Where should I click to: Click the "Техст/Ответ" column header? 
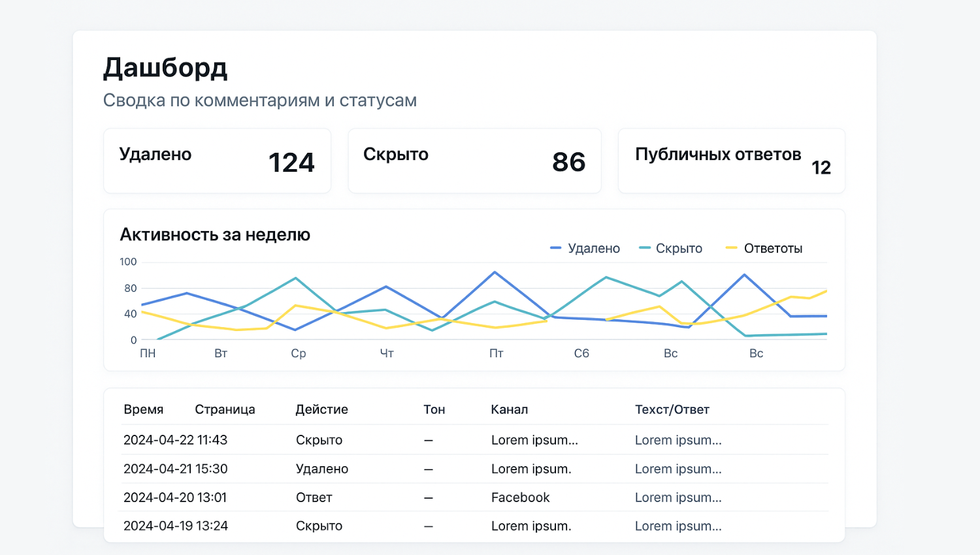(672, 409)
